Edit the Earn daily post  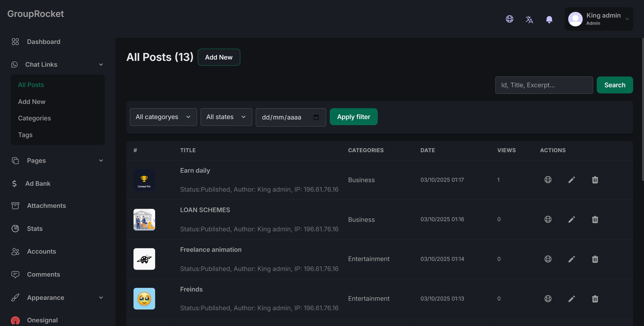pyautogui.click(x=571, y=180)
